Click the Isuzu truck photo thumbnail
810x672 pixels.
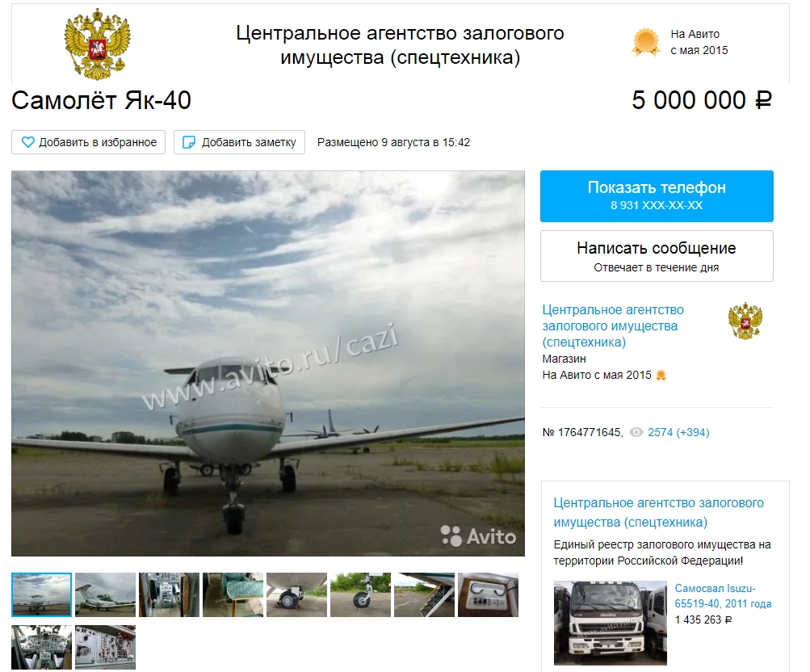610,623
